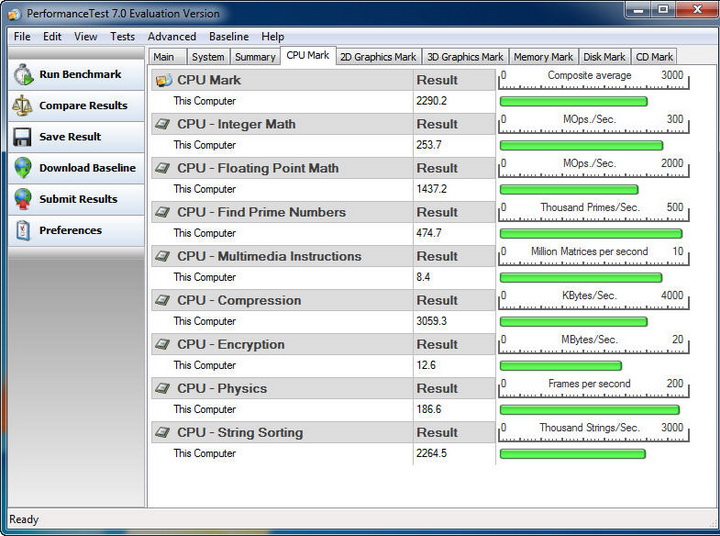Click the Encryption value 12.6
This screenshot has height=536, width=720.
tap(426, 365)
